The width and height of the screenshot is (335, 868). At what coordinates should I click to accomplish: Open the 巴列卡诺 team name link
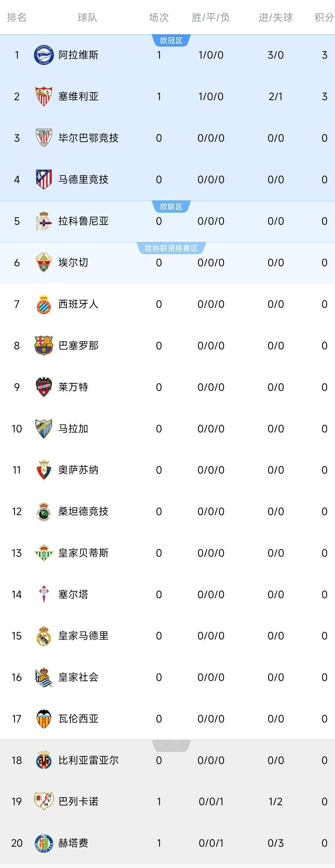(78, 801)
